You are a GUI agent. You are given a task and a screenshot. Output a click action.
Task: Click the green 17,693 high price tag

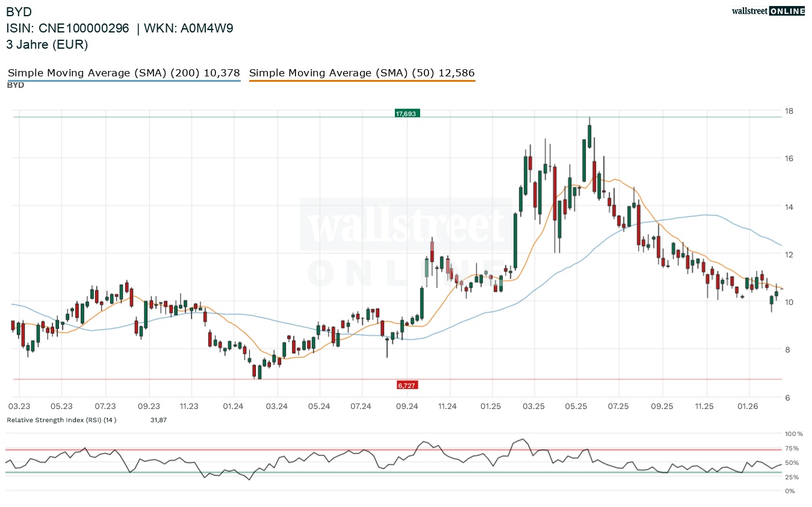tap(407, 113)
